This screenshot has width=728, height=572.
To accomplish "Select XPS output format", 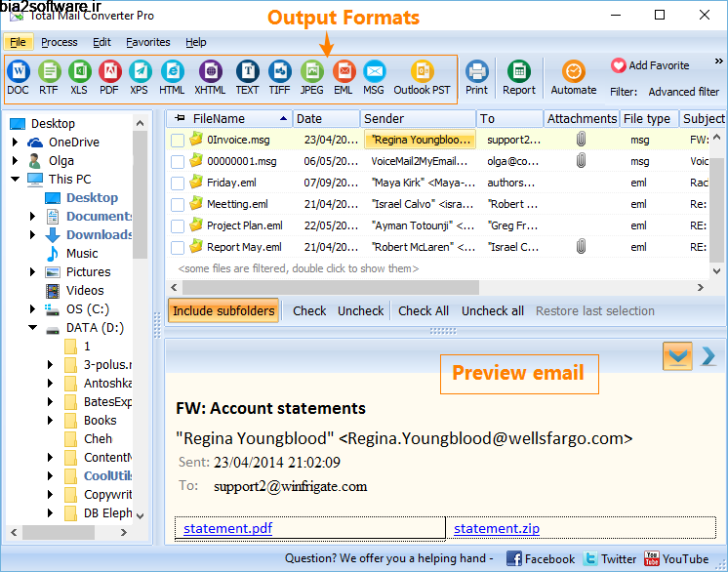I will point(140,77).
